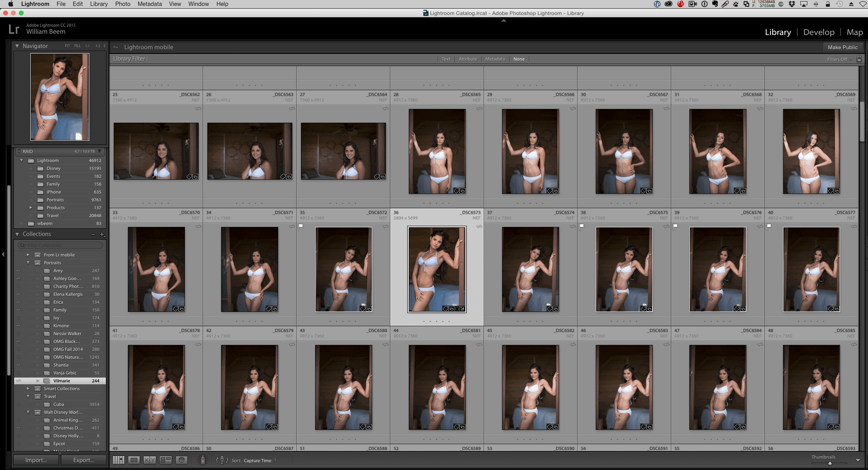Viewport: 868px width, 470px height.
Task: Expand the Smart Collections set
Action: point(28,389)
